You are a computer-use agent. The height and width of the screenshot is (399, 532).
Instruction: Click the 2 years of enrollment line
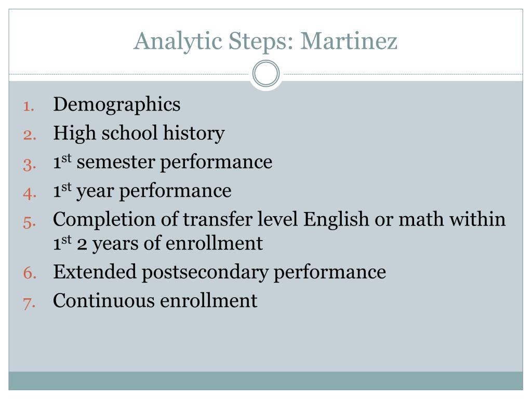[158, 243]
